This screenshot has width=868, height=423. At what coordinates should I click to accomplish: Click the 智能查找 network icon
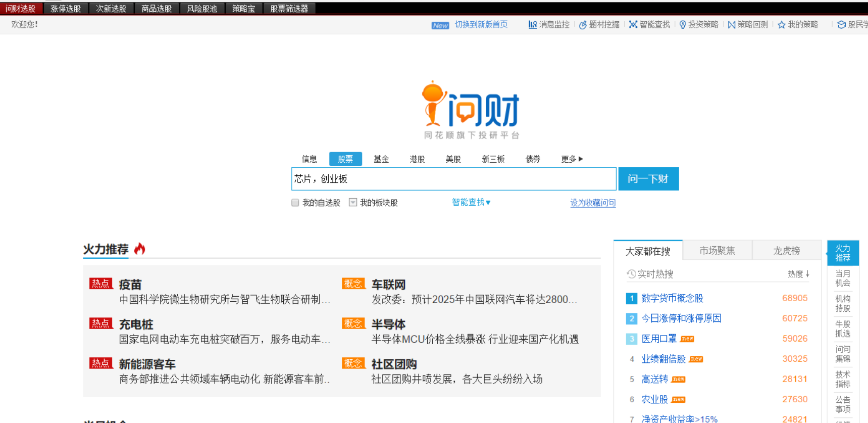[x=633, y=24]
